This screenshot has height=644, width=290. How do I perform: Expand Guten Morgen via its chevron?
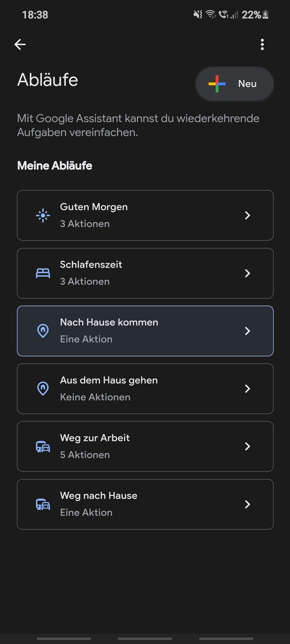coord(247,215)
